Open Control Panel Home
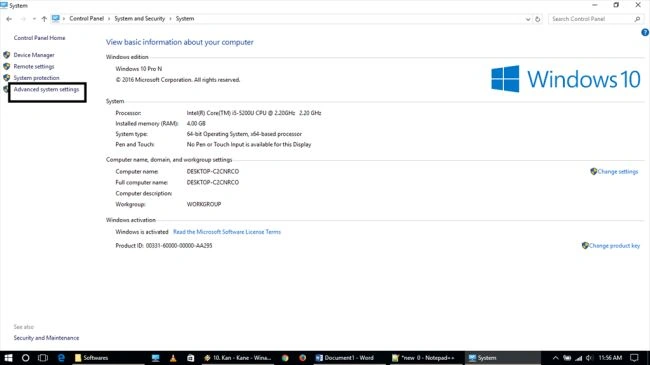The image size is (650, 365). click(39, 38)
